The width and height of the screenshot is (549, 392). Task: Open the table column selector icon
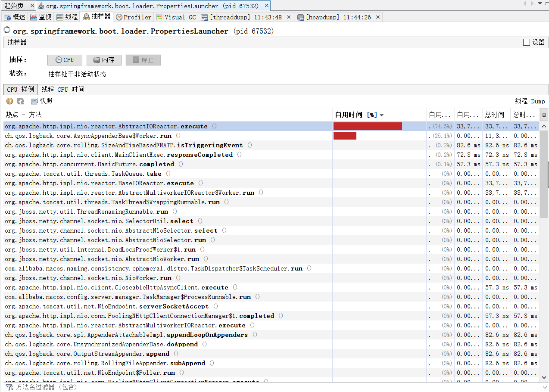click(x=543, y=115)
